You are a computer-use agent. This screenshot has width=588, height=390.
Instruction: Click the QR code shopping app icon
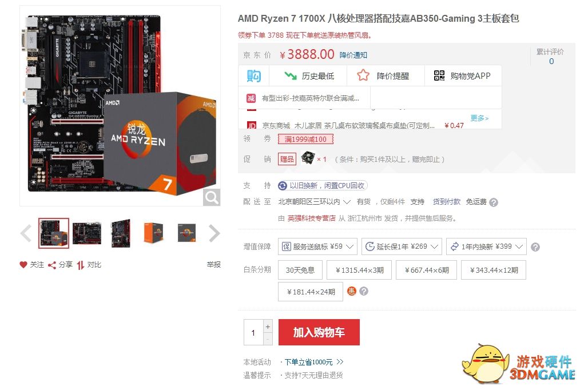pyautogui.click(x=439, y=75)
